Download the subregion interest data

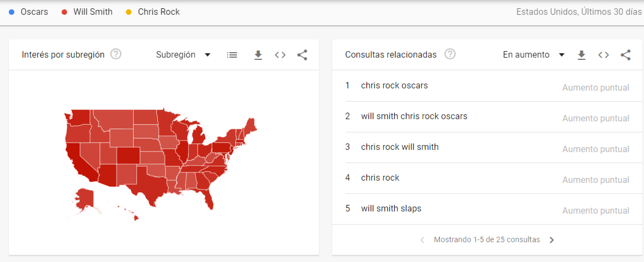coord(258,55)
